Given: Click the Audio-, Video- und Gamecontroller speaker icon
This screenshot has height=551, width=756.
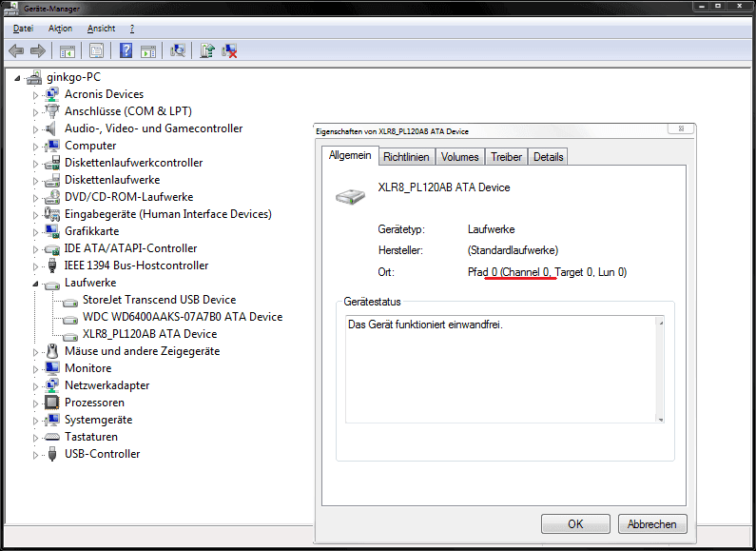Looking at the screenshot, I should click(50, 128).
